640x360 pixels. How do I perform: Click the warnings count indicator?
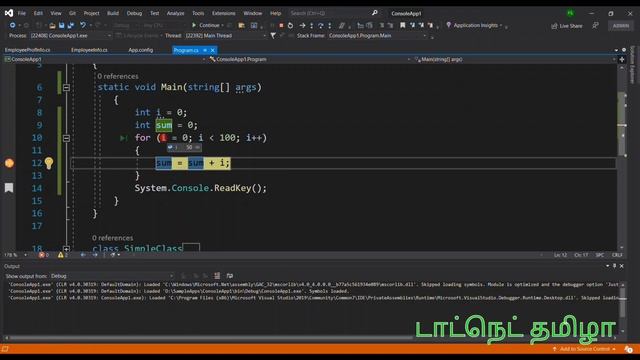pyautogui.click(x=62, y=255)
